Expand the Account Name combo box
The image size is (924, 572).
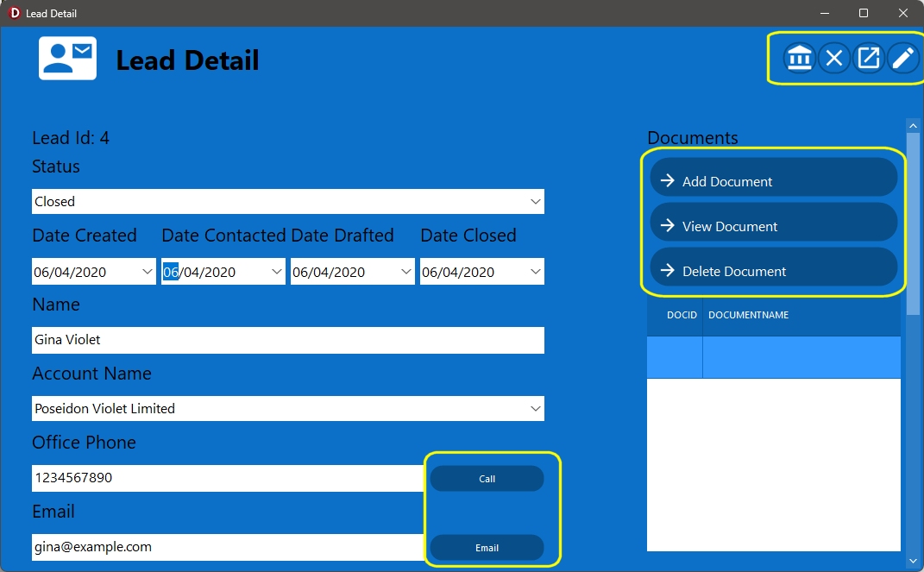pos(535,408)
